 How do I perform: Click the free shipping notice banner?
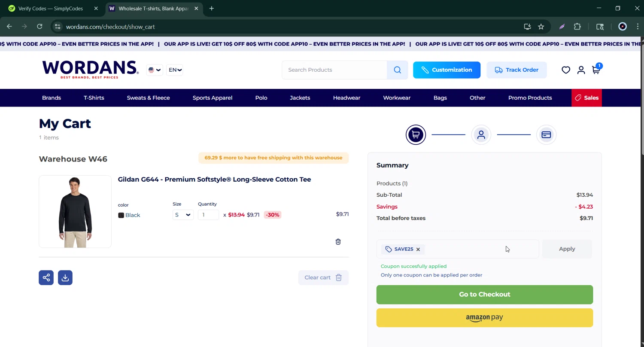273,158
